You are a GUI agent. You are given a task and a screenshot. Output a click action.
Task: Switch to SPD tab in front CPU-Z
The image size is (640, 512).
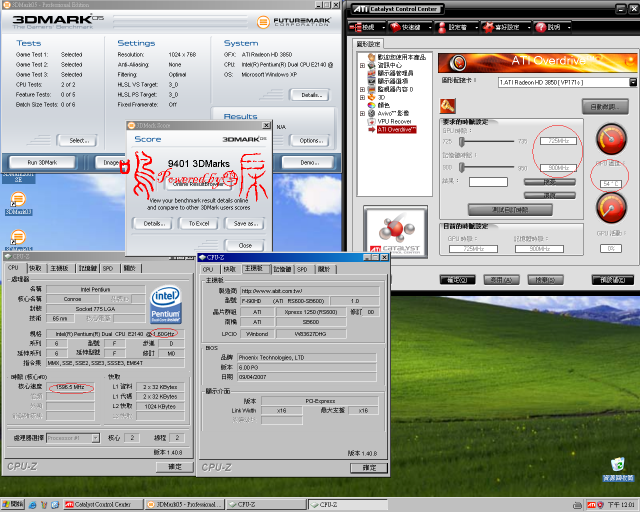point(302,269)
